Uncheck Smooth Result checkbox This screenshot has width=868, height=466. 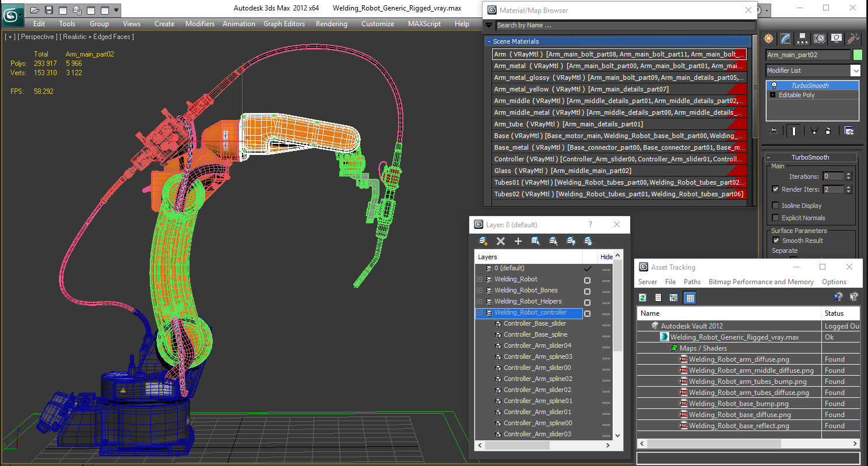776,241
